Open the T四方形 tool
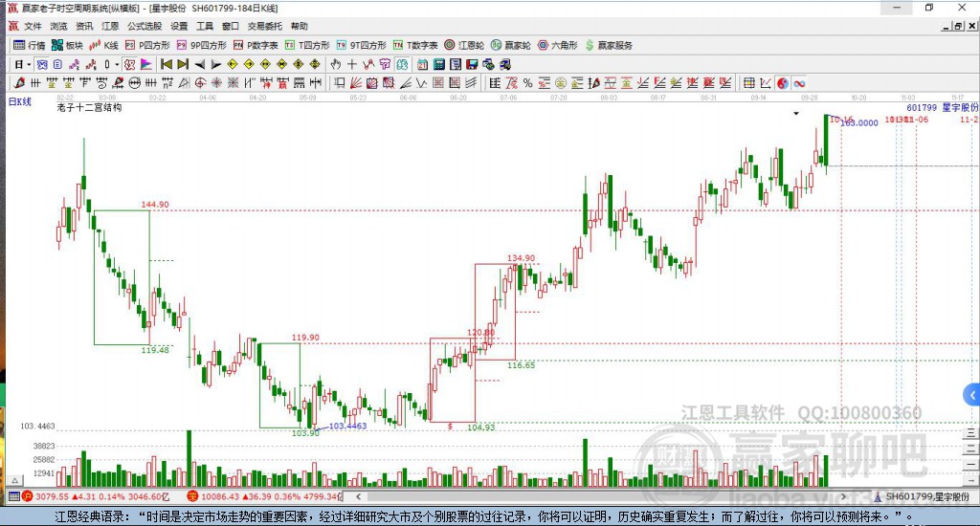 point(307,45)
